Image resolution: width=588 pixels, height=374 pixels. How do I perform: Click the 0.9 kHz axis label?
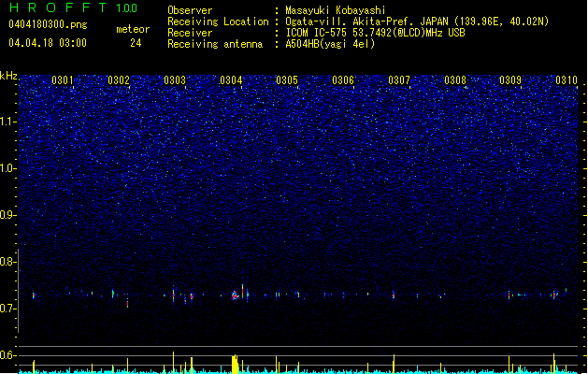click(8, 215)
